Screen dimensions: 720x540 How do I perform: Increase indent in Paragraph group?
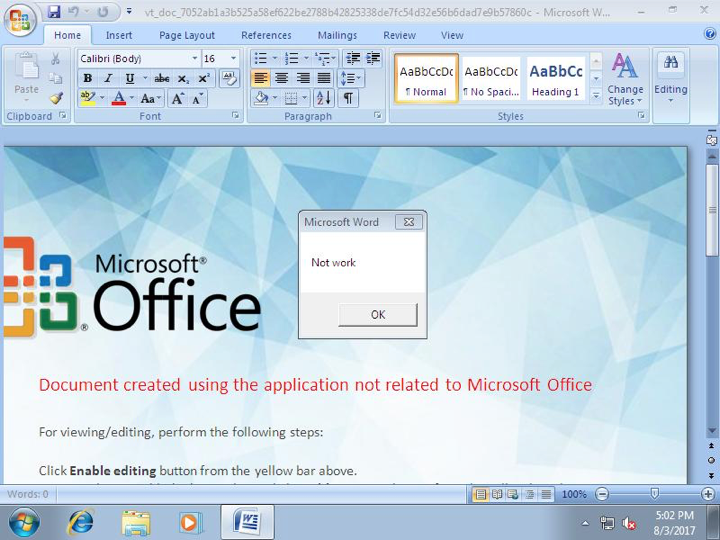pos(373,58)
